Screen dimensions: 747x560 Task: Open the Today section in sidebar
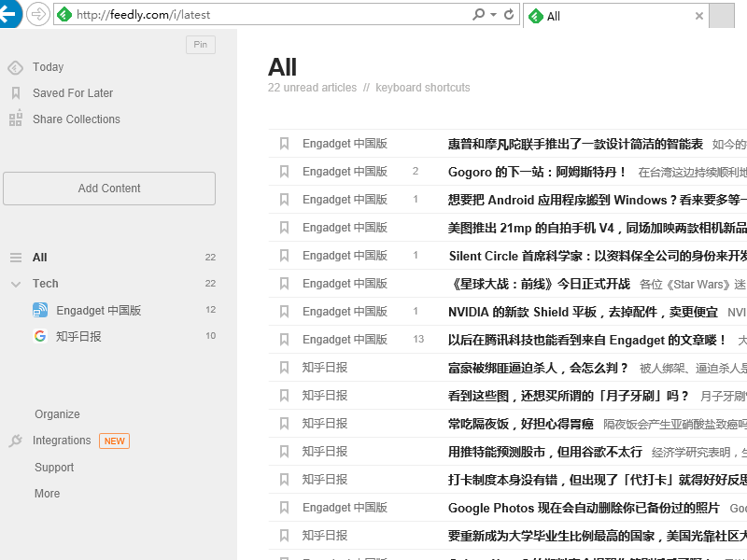pos(48,67)
